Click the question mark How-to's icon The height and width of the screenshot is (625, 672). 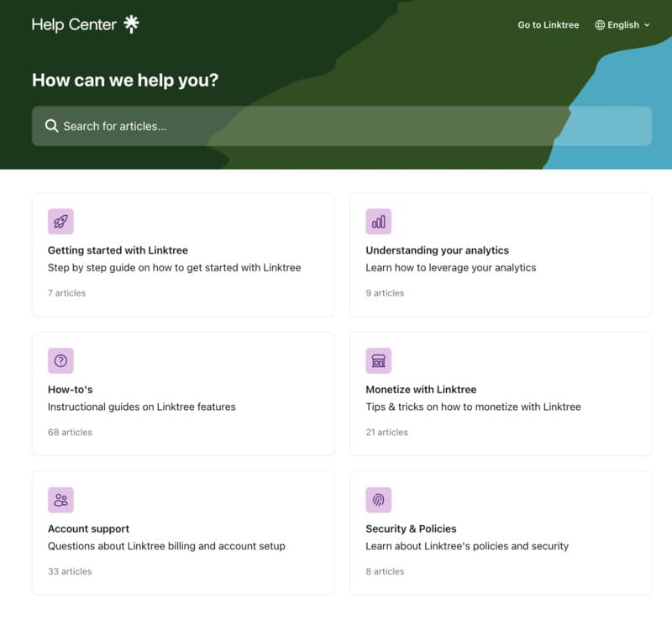click(60, 361)
